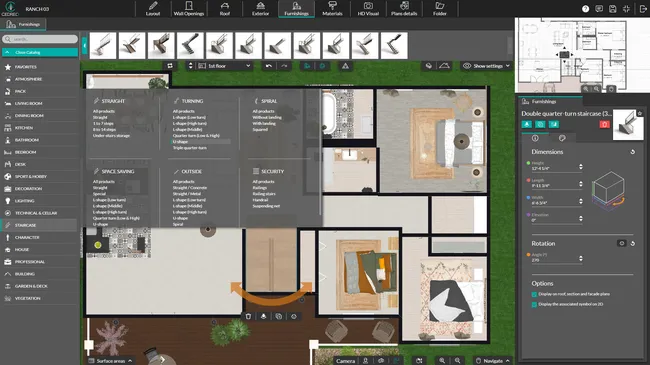
Task: Click the duplicate icon below staircase
Action: pos(279,316)
